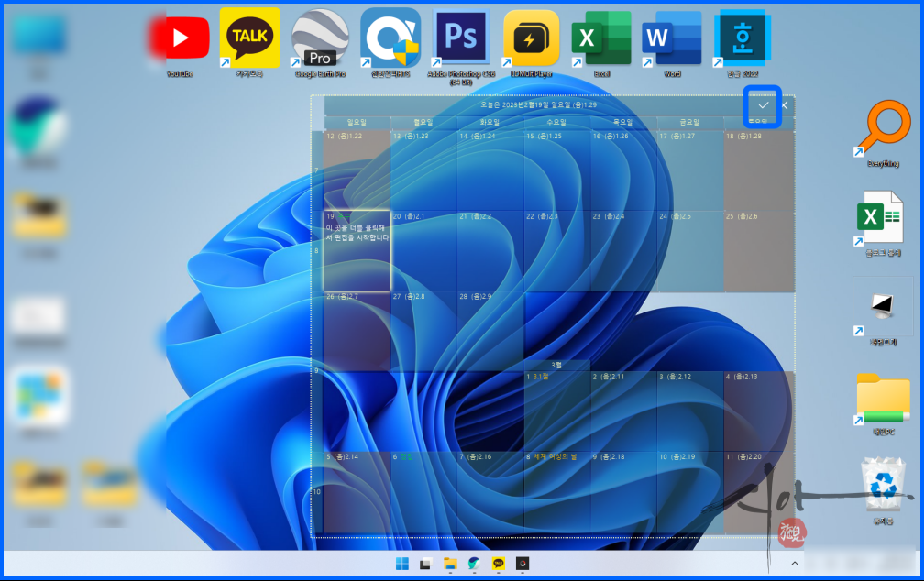The width and height of the screenshot is (924, 581).
Task: Select the calendar cell dated 21 (음)2.2
Action: pyautogui.click(x=490, y=250)
